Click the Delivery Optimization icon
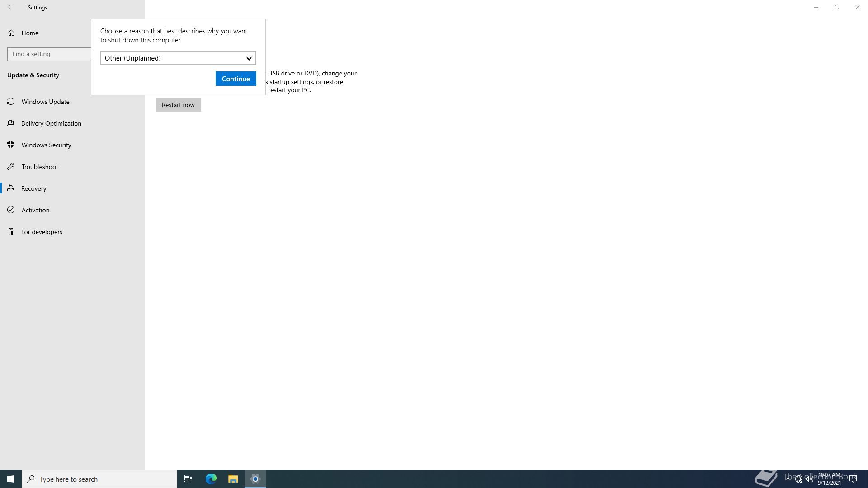Viewport: 868px width, 488px height. (x=11, y=123)
